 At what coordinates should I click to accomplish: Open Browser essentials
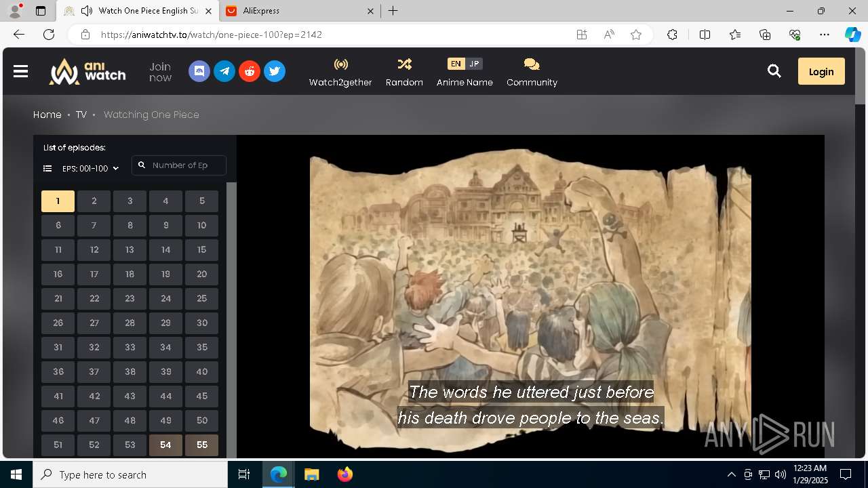tap(795, 35)
